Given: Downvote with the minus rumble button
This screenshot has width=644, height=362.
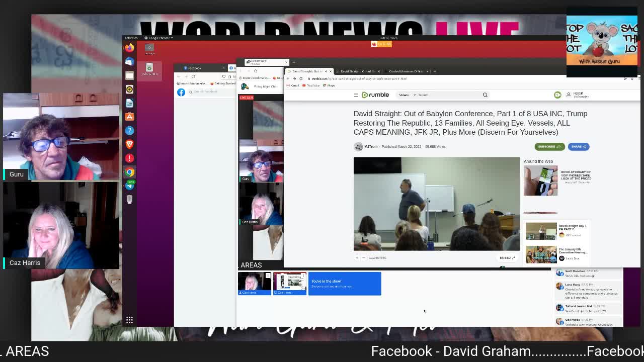Looking at the screenshot, I should pyautogui.click(x=363, y=258).
